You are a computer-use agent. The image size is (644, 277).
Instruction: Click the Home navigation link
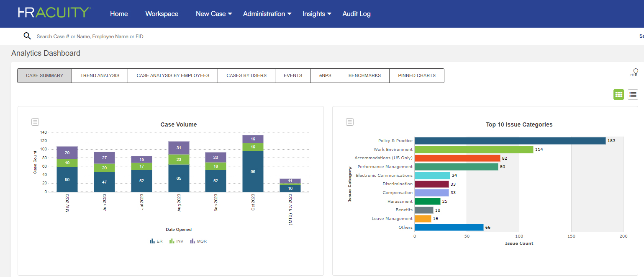(x=119, y=13)
